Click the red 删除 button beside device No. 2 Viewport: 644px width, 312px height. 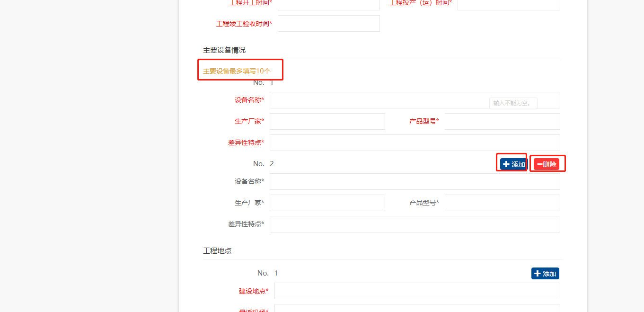point(547,164)
